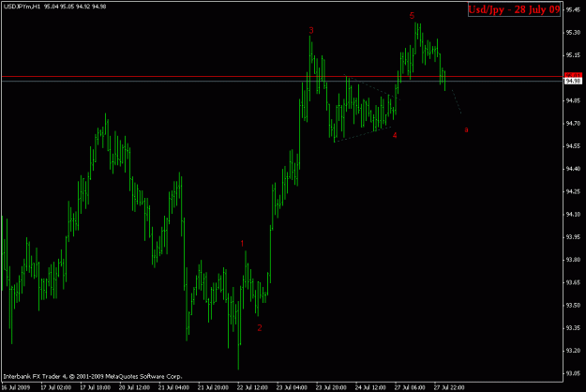
Task: Select Elliott wave label 4
Action: click(x=395, y=135)
